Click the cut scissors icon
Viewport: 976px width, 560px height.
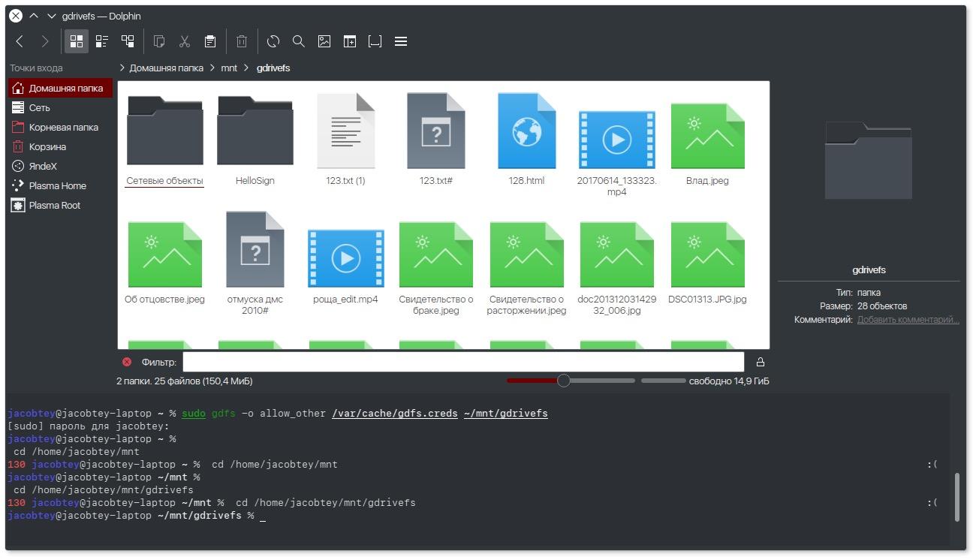[x=185, y=41]
